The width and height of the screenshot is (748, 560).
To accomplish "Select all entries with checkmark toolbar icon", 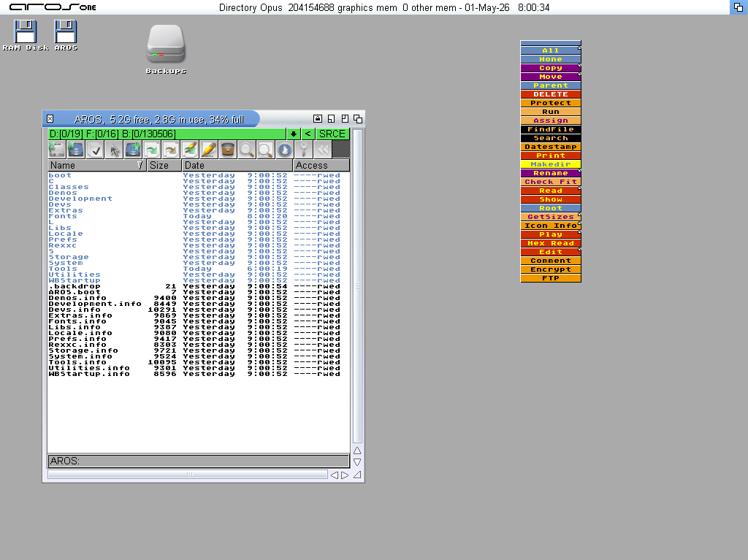I will tap(95, 150).
